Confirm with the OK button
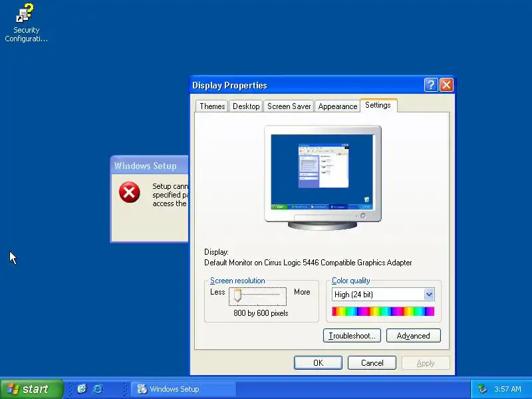532x399 pixels. pyautogui.click(x=318, y=363)
